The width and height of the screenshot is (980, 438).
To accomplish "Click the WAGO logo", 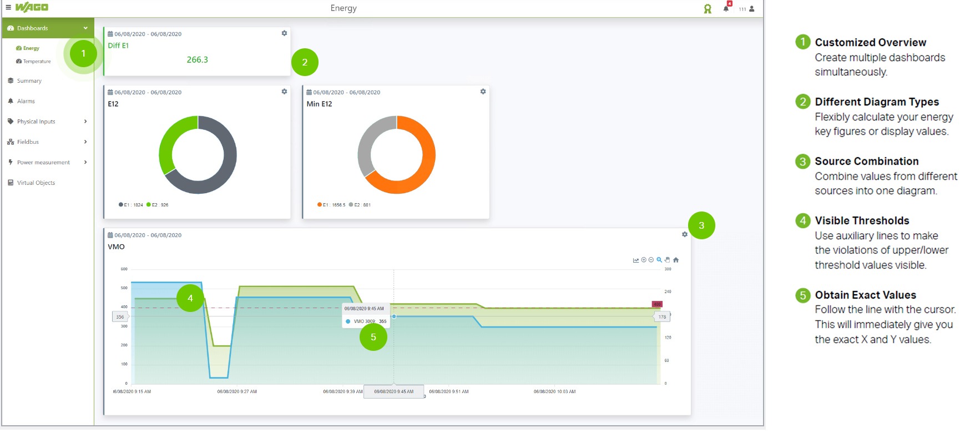I will pyautogui.click(x=32, y=7).
